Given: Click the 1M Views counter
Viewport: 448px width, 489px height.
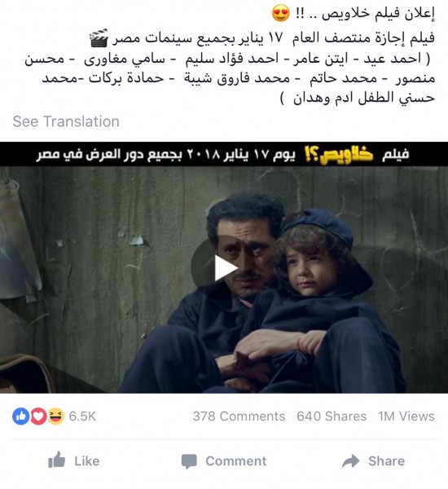Looking at the screenshot, I should pyautogui.click(x=406, y=416).
